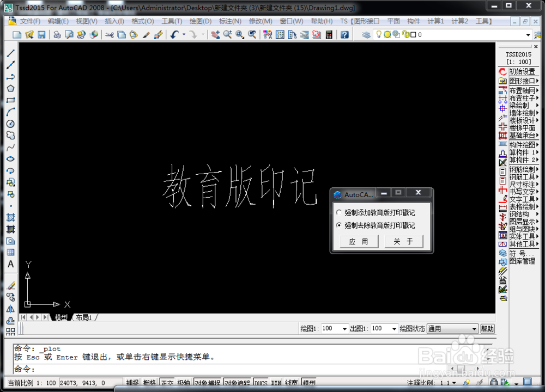Toggle DYN dynamic input in status bar
The height and width of the screenshot is (392, 545).
[276, 383]
